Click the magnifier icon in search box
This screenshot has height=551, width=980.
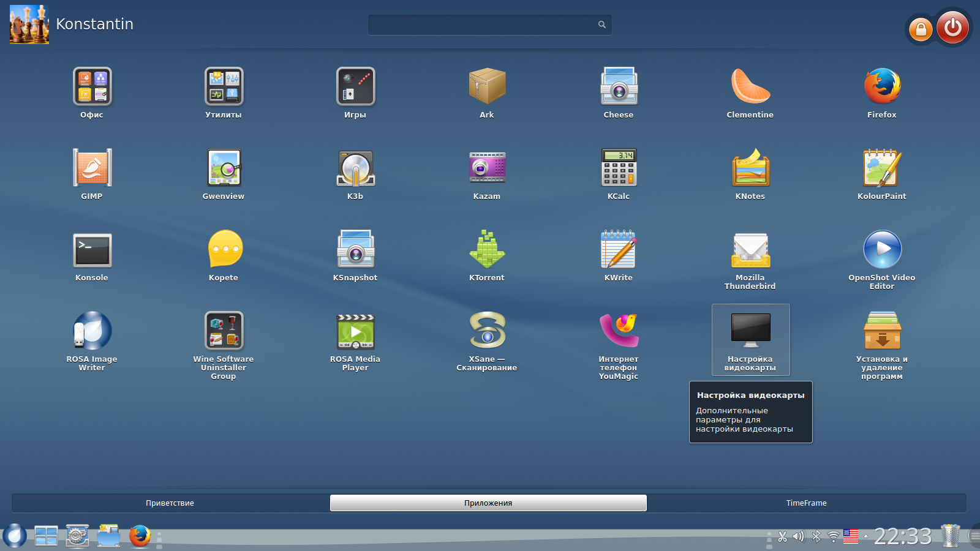pyautogui.click(x=602, y=24)
